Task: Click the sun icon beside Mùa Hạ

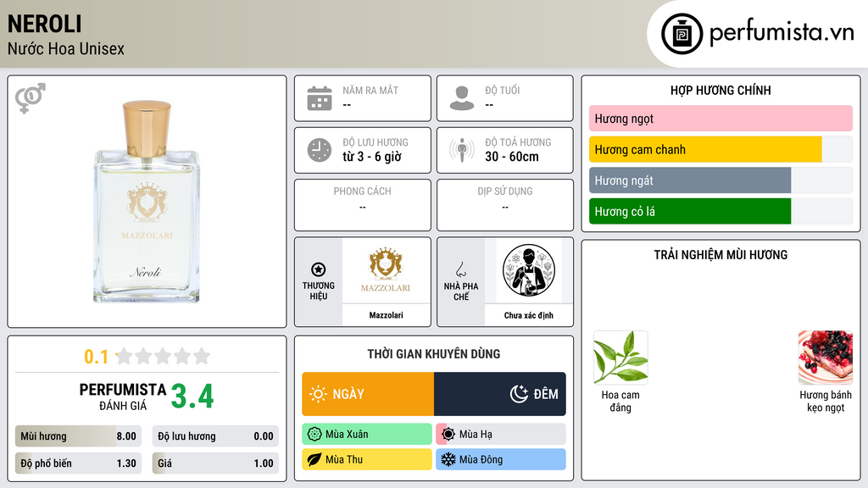Action: tap(448, 435)
